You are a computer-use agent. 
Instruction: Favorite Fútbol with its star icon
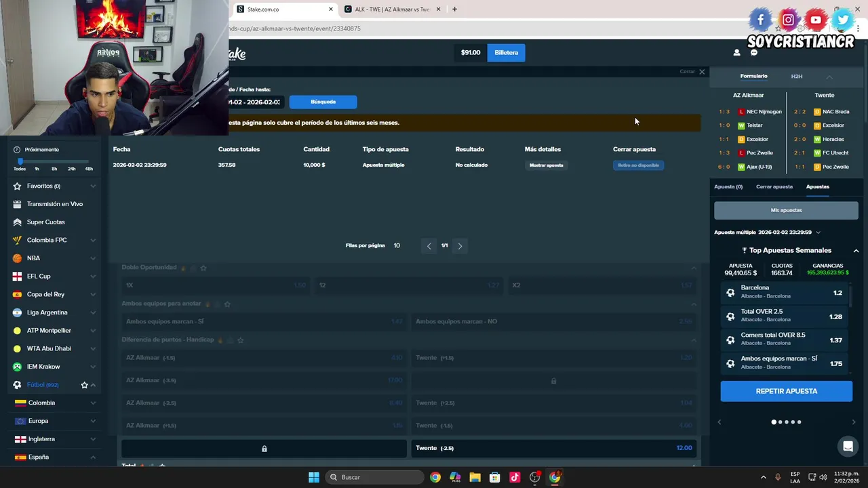click(84, 385)
